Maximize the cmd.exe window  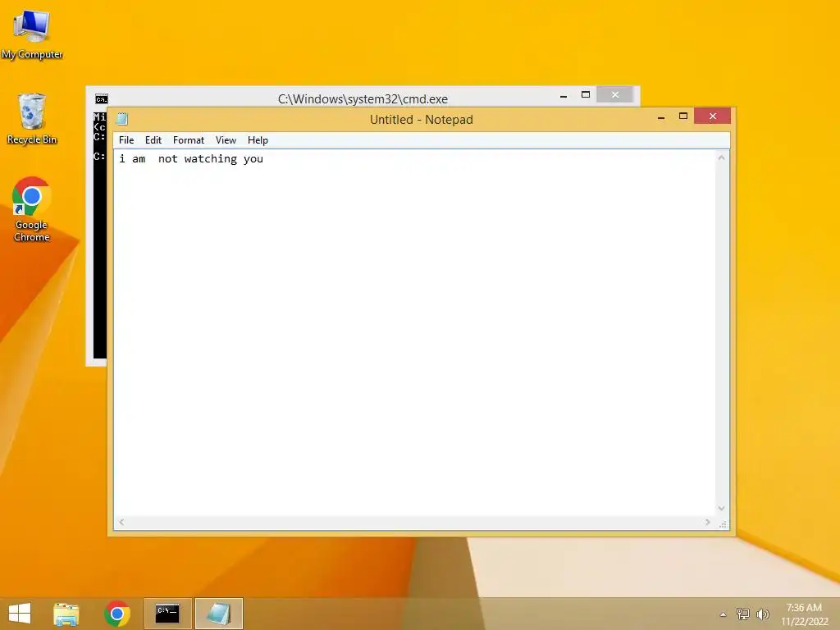click(x=586, y=95)
